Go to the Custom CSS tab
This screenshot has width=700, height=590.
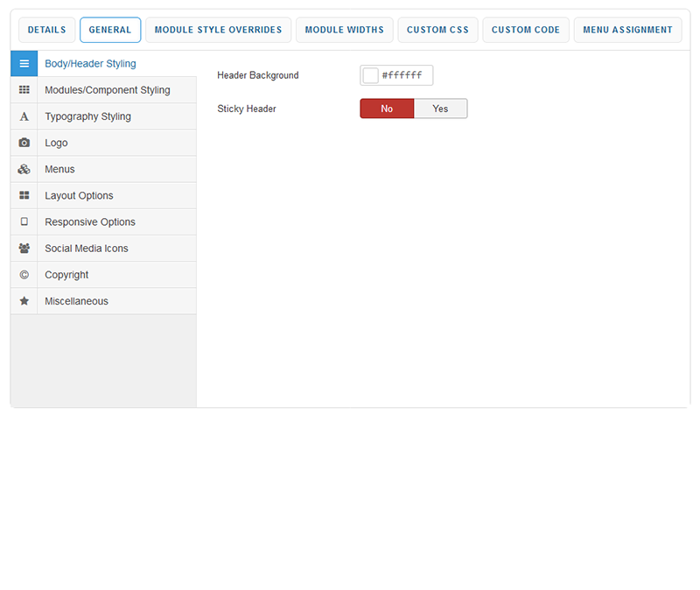click(437, 30)
